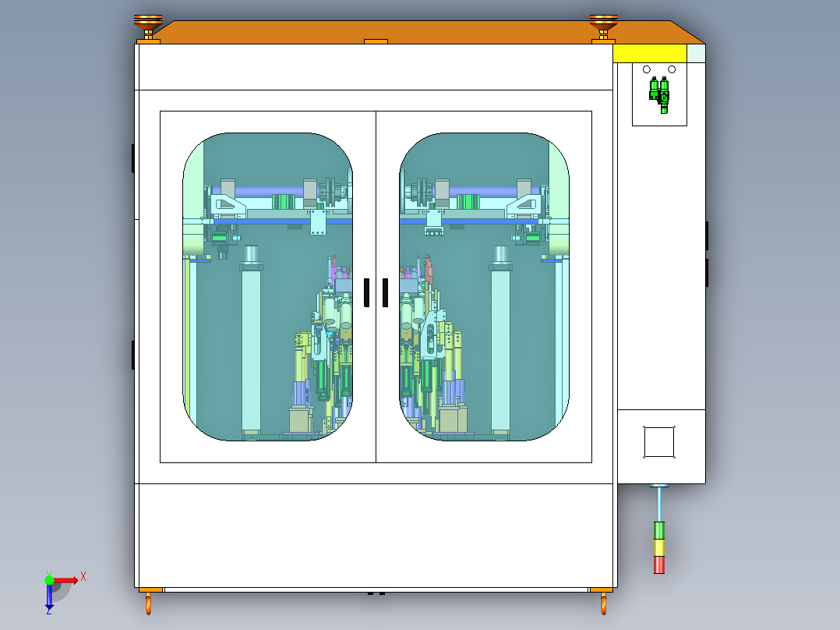Click the red X axis of the triad
The image size is (840, 630).
(66, 580)
